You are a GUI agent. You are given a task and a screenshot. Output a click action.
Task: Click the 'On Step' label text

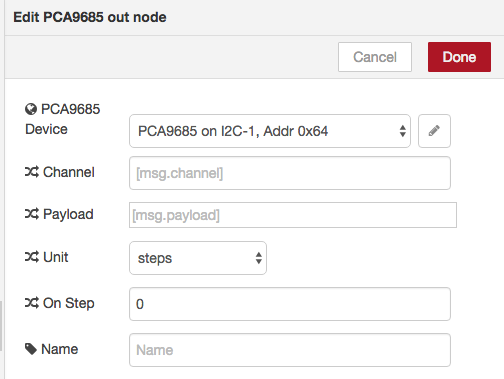(x=69, y=303)
